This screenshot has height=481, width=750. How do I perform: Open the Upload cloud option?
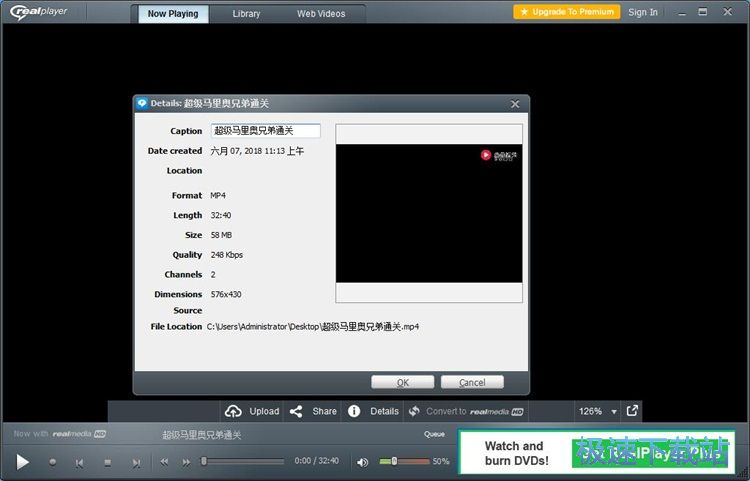pyautogui.click(x=252, y=411)
